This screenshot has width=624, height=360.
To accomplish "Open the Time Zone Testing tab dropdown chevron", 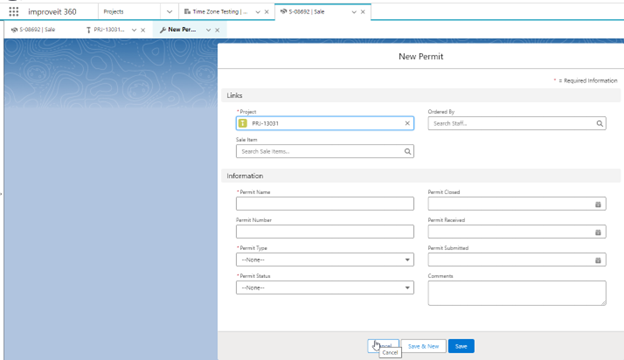I will 258,12.
